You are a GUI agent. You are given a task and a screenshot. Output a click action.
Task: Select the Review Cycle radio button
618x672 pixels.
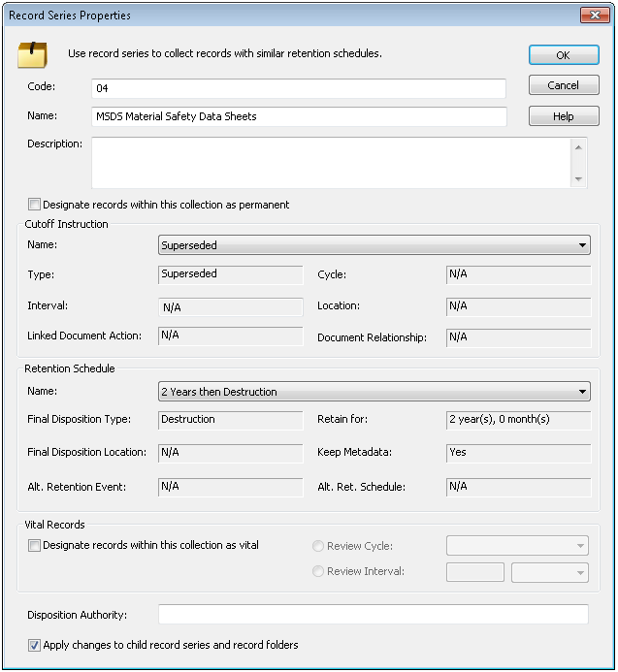pyautogui.click(x=318, y=546)
